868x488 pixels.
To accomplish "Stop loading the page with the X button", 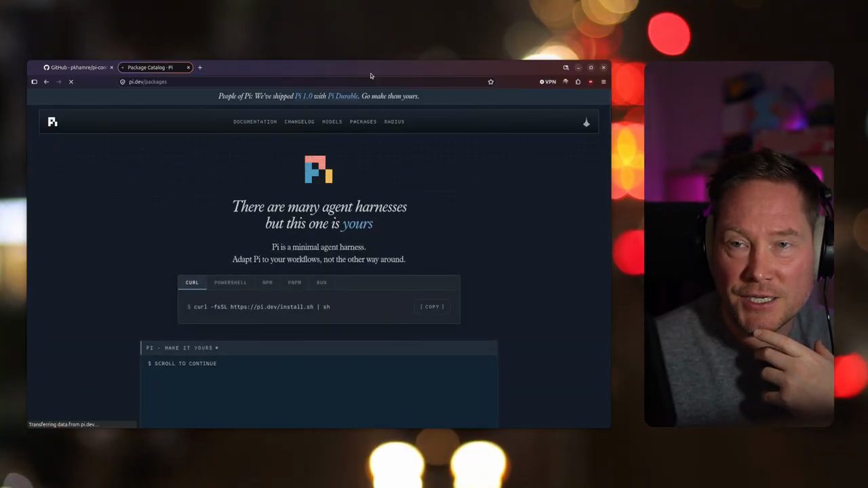I will pyautogui.click(x=71, y=82).
